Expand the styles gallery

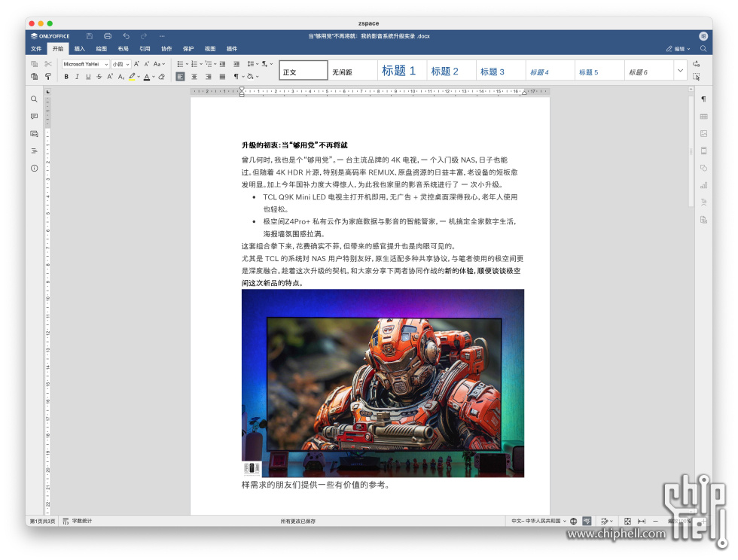coord(680,71)
